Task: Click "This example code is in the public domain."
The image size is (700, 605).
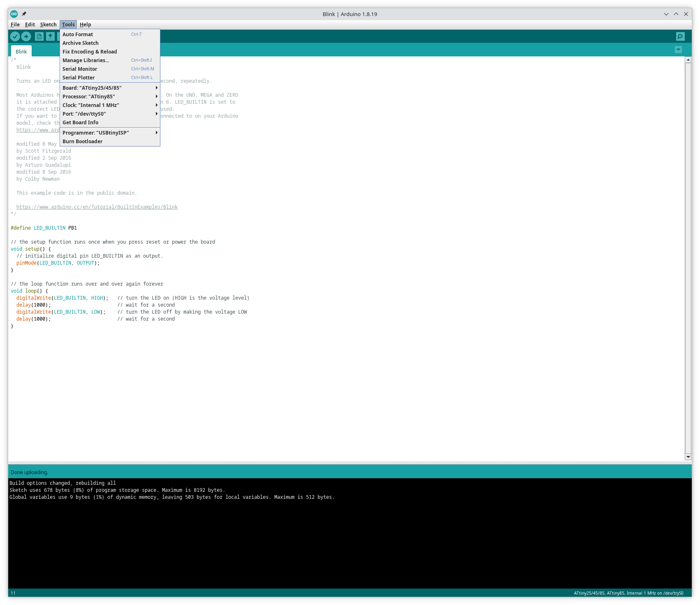Action: pyautogui.click(x=76, y=193)
